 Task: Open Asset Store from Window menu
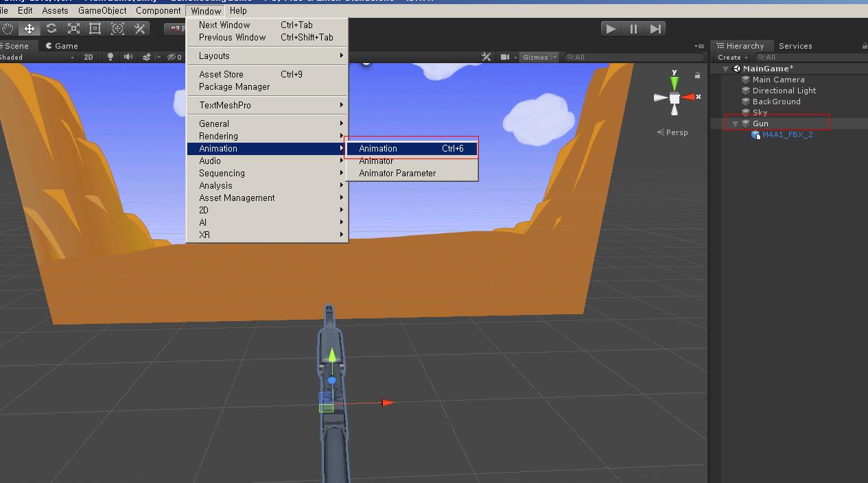[x=268, y=74]
